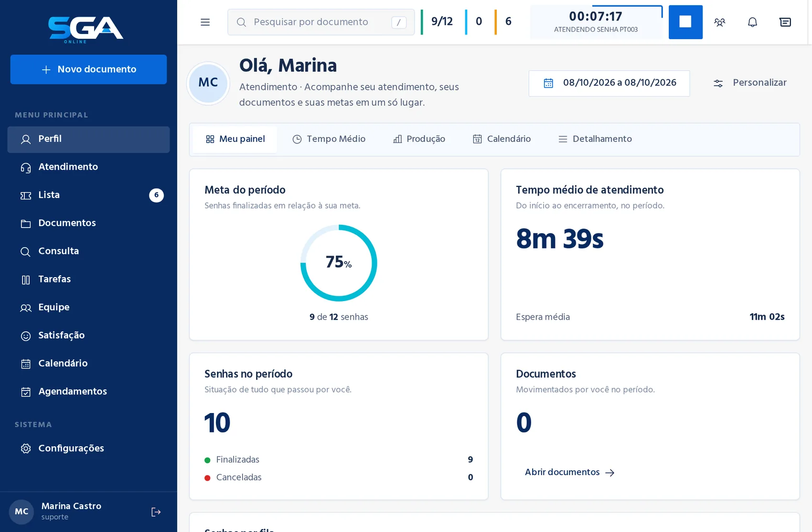This screenshot has height=532, width=812.
Task: Click the Canceladas row
Action: coord(339,478)
